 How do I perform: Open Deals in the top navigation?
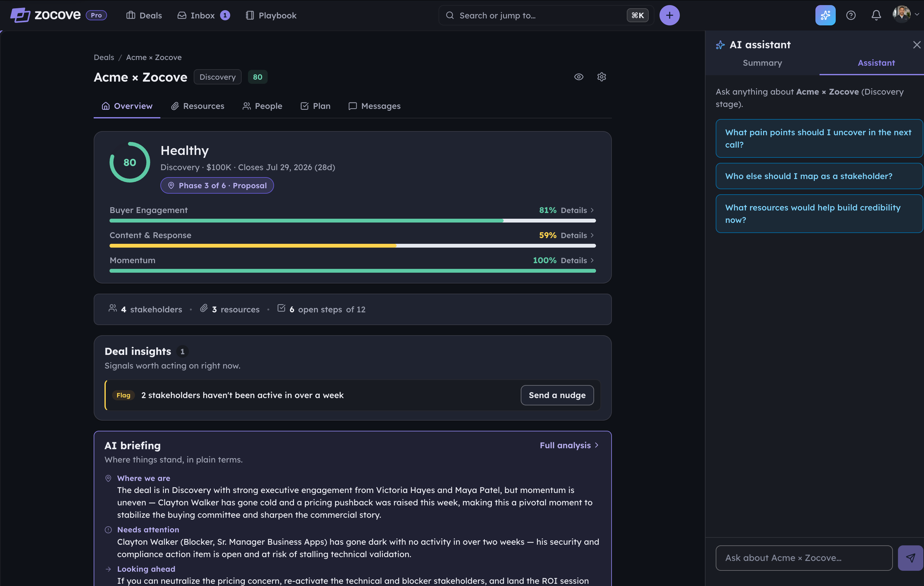[144, 15]
